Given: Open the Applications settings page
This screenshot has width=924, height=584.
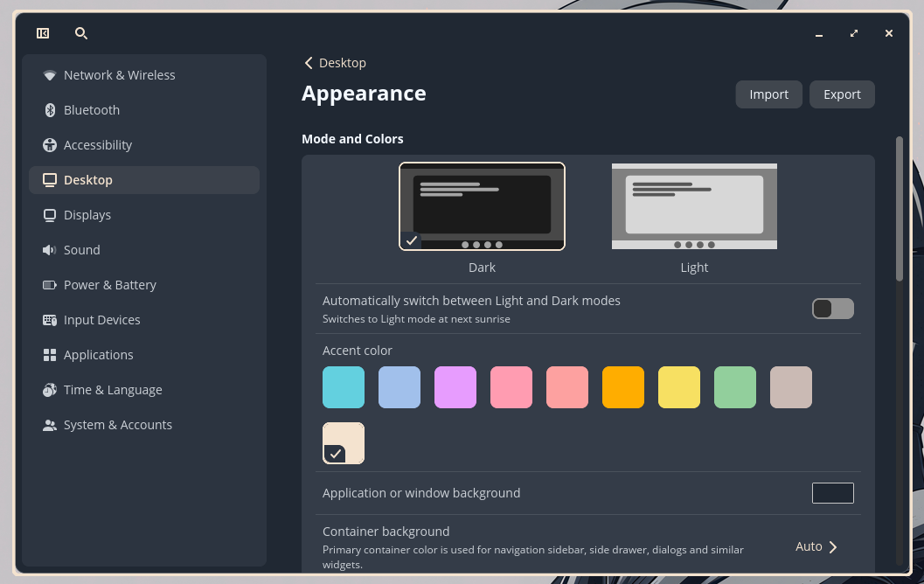Looking at the screenshot, I should coord(98,355).
